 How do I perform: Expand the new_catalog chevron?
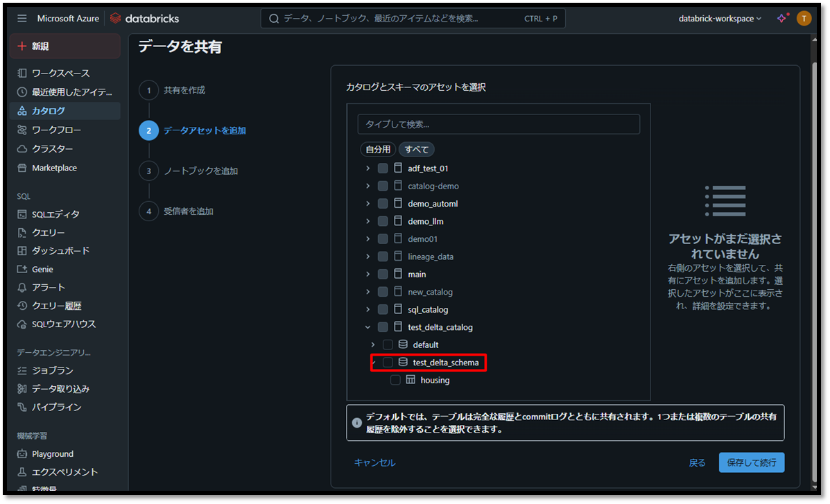[x=368, y=293]
